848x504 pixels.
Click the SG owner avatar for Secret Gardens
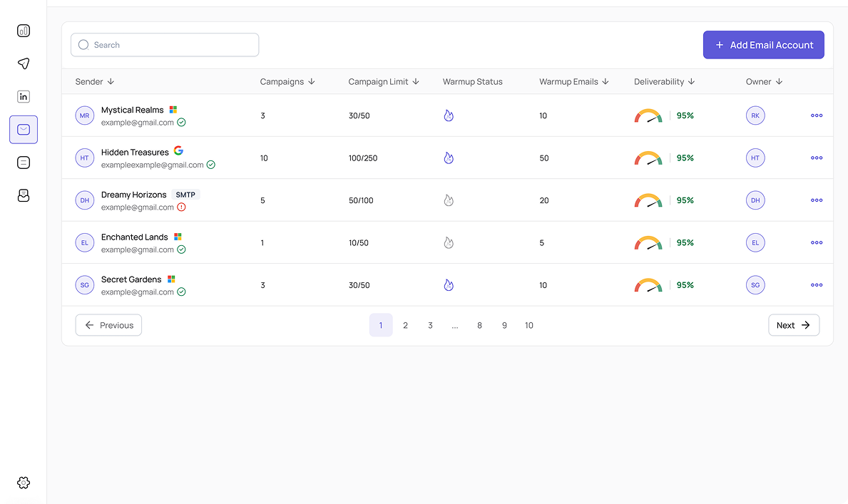tap(755, 285)
